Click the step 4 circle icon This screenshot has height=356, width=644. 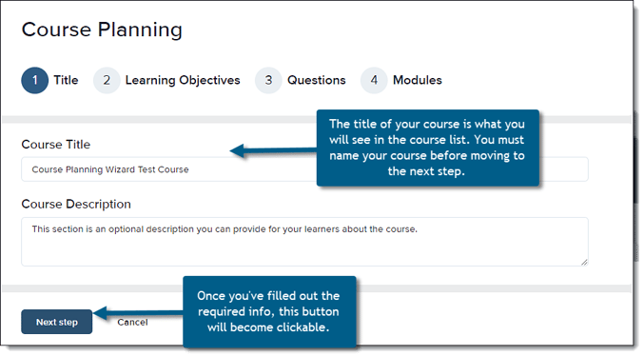tap(374, 80)
